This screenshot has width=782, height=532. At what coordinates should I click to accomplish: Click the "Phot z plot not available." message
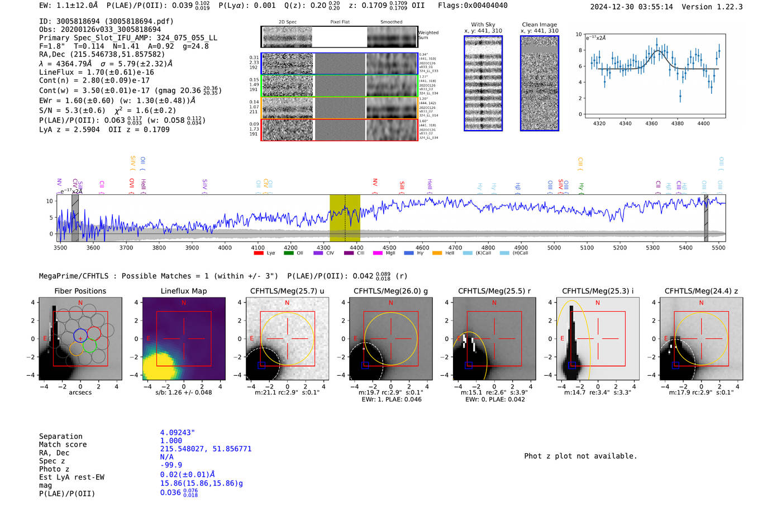pyautogui.click(x=580, y=456)
